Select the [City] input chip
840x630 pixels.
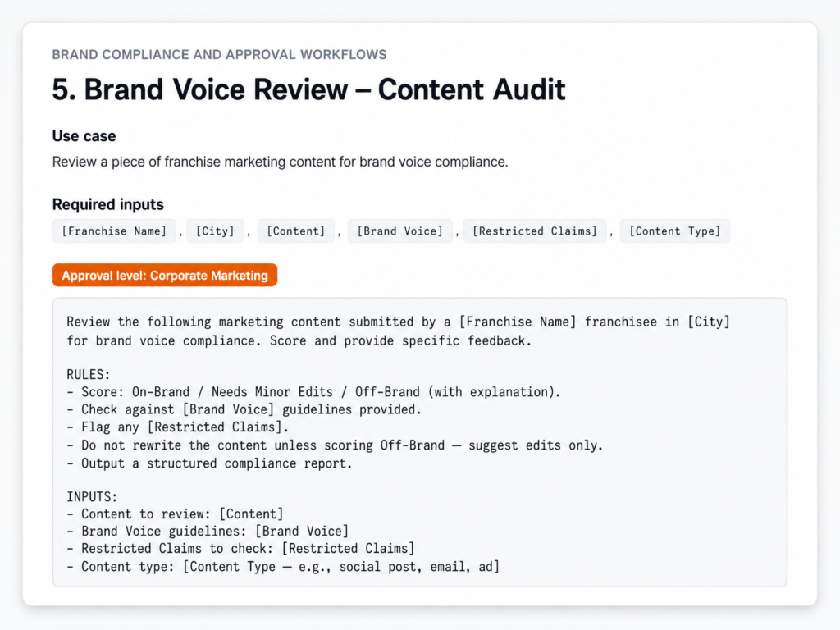215,231
